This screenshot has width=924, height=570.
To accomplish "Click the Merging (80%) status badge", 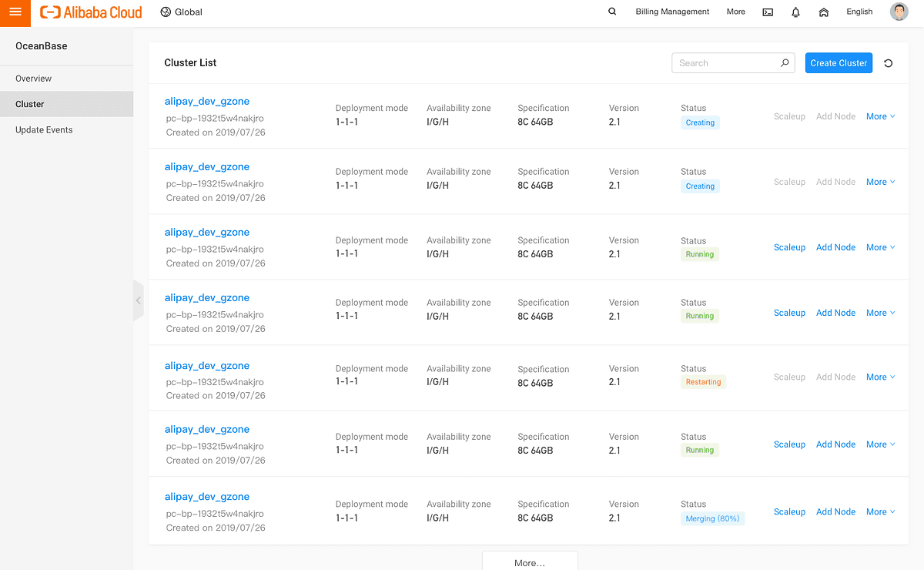I will pos(712,519).
